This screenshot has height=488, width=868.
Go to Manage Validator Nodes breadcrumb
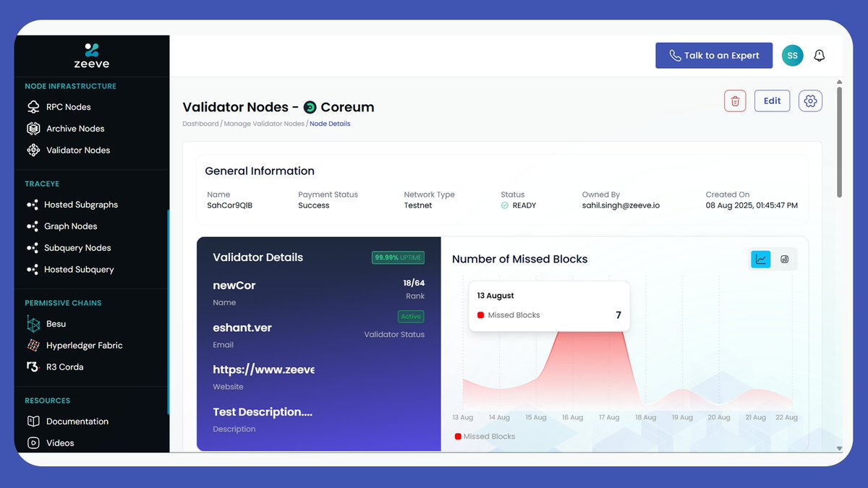pyautogui.click(x=264, y=124)
